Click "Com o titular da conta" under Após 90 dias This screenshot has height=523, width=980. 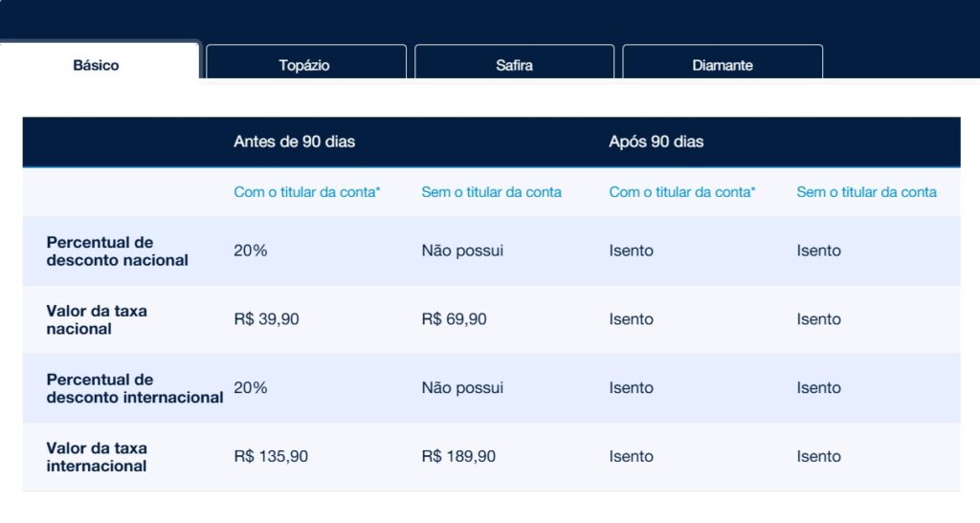681,192
